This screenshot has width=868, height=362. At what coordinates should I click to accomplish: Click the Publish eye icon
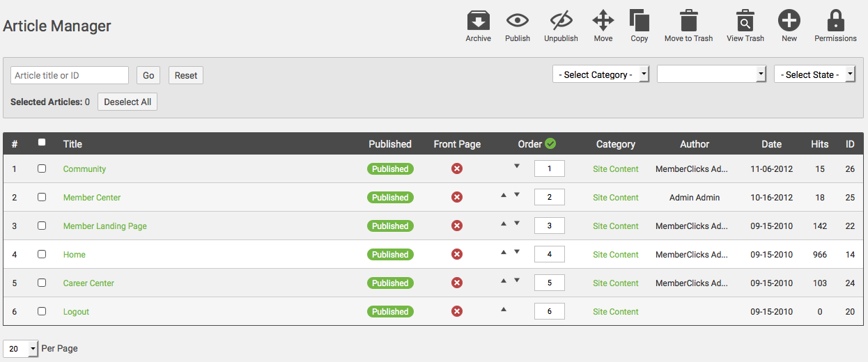pos(518,20)
